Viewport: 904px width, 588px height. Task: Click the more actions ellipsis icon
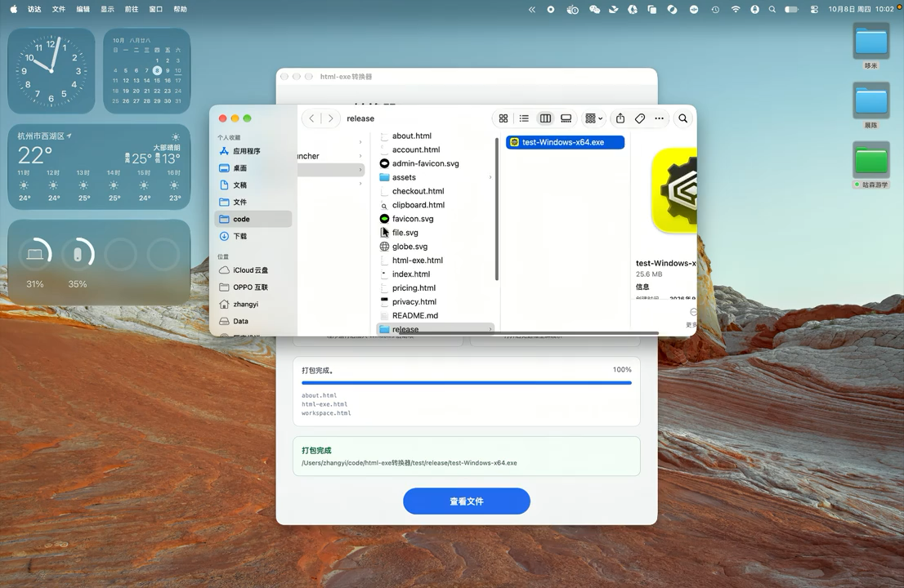[x=660, y=118]
